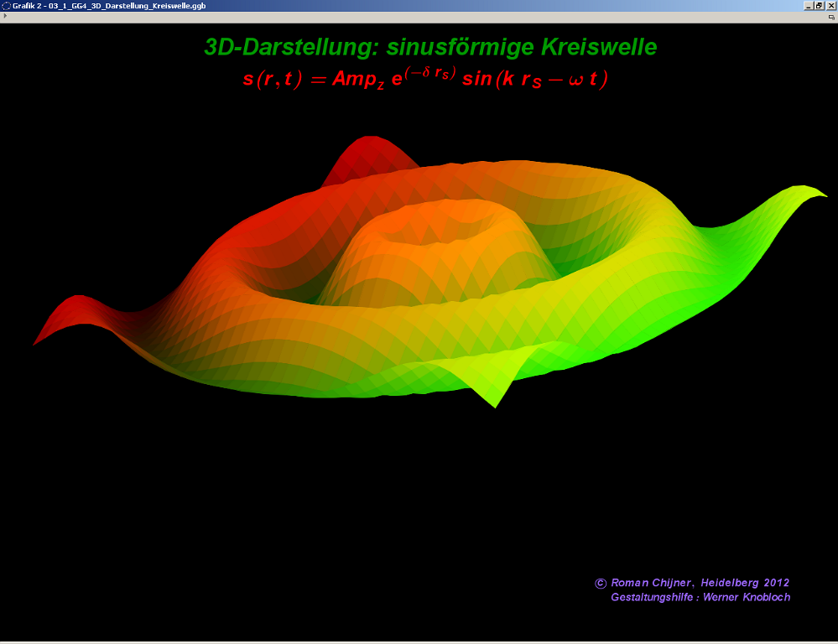This screenshot has height=644, width=838.
Task: Select the 'Roman Chijner, Heidelberg 2012' copyright text
Action: (x=700, y=583)
